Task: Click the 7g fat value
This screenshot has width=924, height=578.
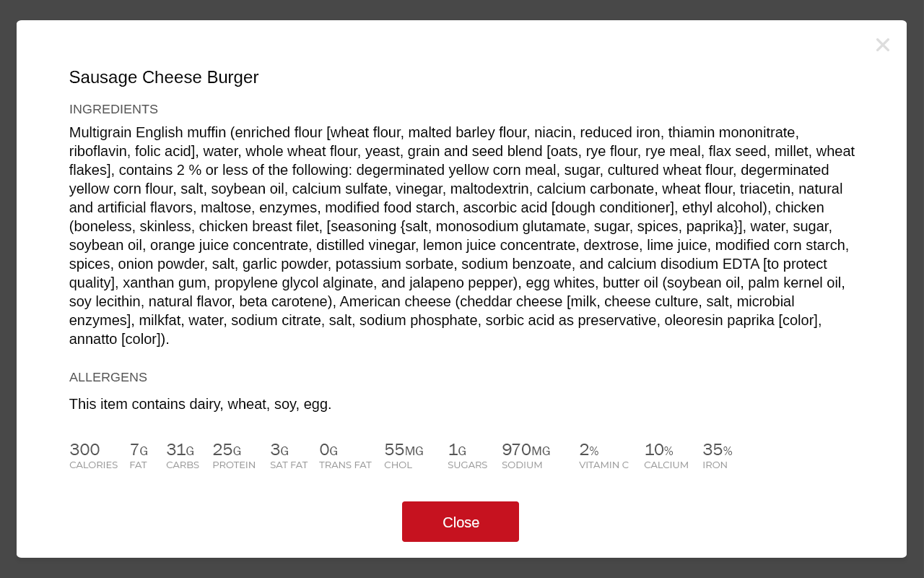Action: coord(139,449)
